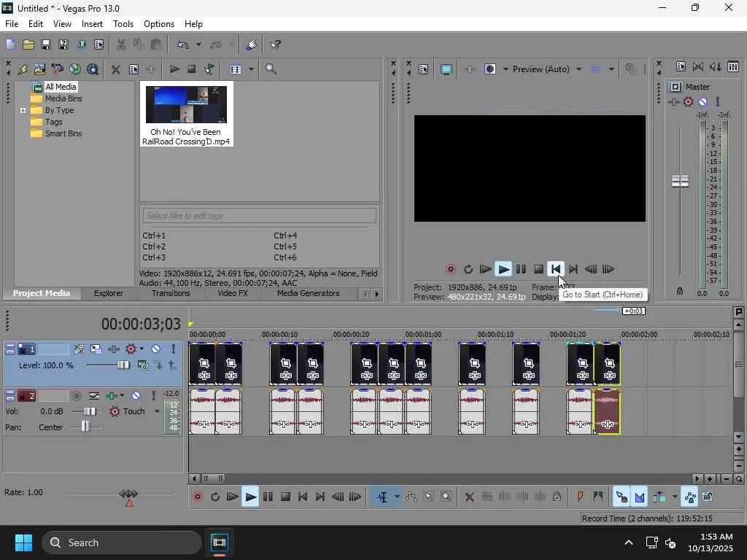Arm audio track 2 for record
The image size is (747, 560).
[x=76, y=396]
